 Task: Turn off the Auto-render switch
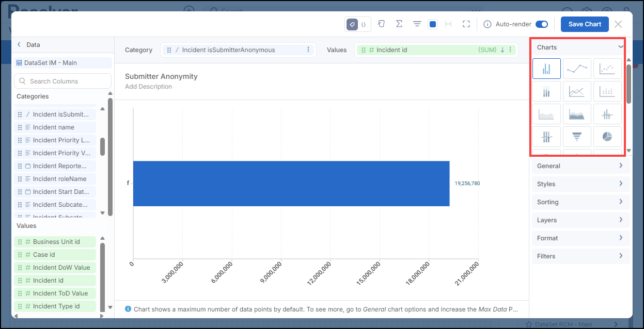click(541, 24)
